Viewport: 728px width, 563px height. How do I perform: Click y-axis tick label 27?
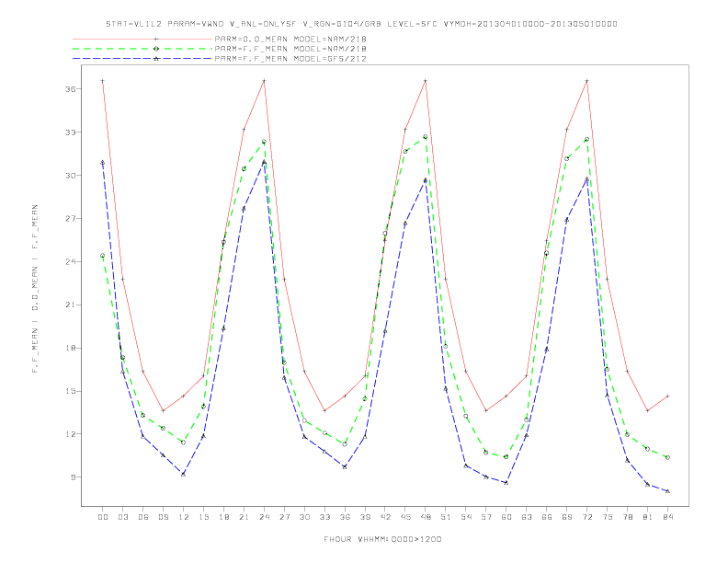click(71, 218)
